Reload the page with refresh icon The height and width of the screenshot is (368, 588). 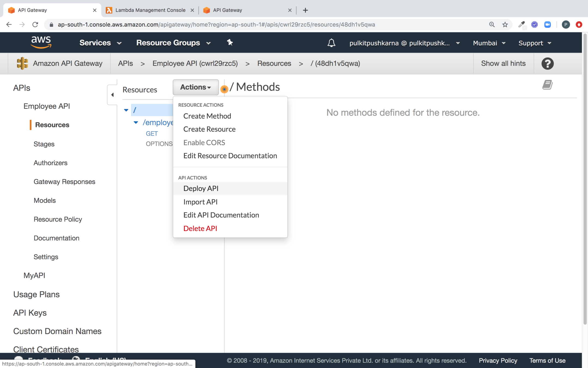[x=35, y=25]
